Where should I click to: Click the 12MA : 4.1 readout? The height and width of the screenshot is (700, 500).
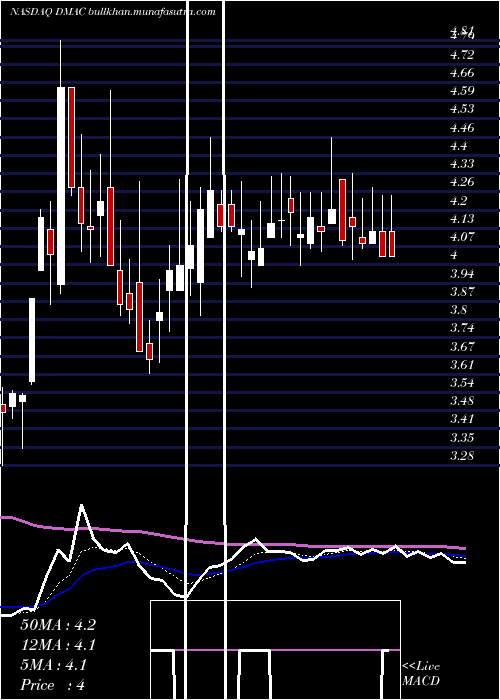pyautogui.click(x=58, y=645)
